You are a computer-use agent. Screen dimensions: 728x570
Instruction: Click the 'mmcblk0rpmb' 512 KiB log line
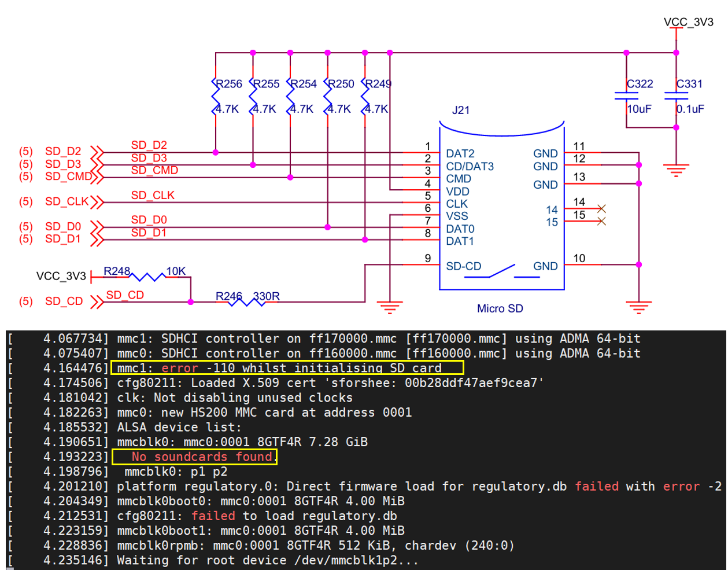[316, 546]
